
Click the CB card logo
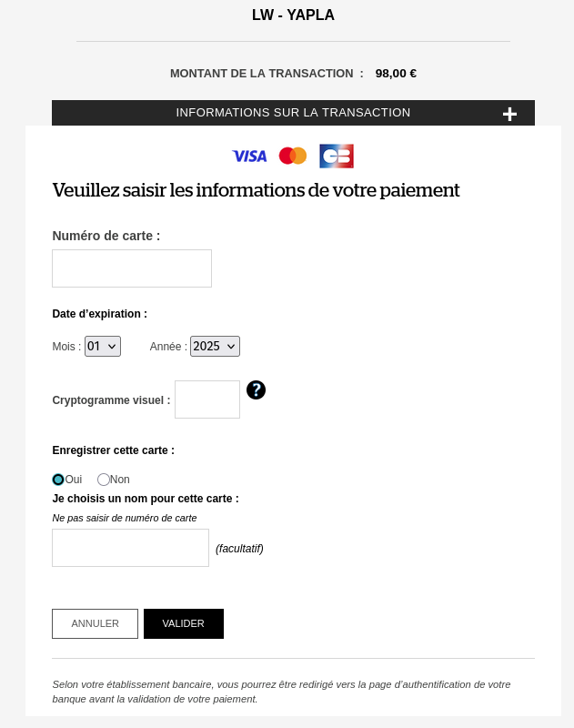(337, 156)
